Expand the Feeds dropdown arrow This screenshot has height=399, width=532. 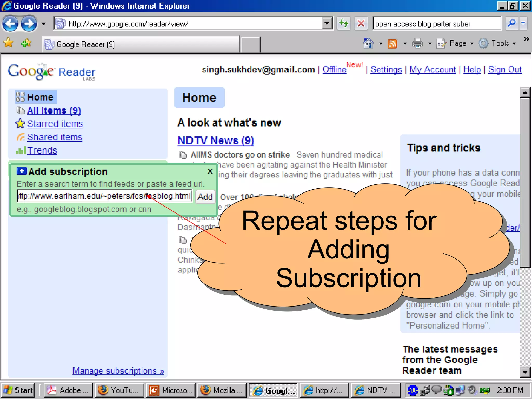(405, 44)
